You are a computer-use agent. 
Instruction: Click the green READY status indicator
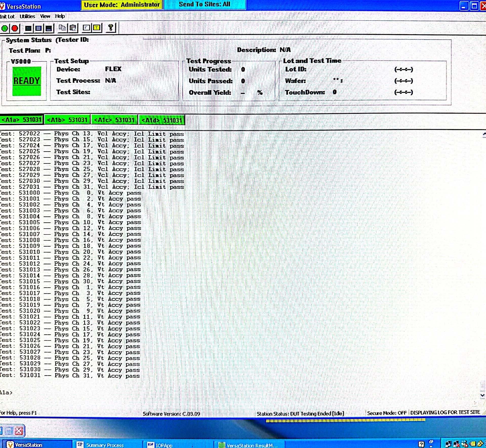[27, 81]
